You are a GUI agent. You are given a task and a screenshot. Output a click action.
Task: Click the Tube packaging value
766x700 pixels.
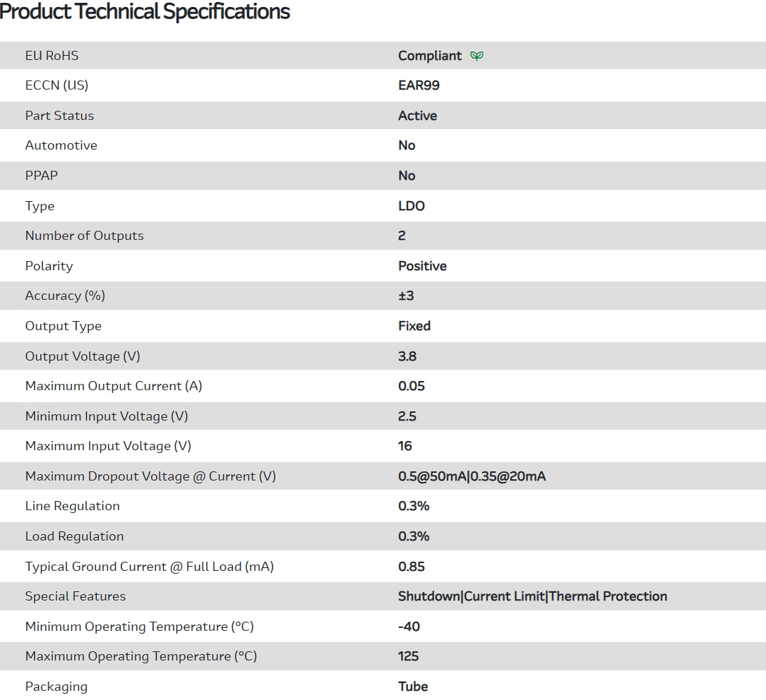click(413, 687)
